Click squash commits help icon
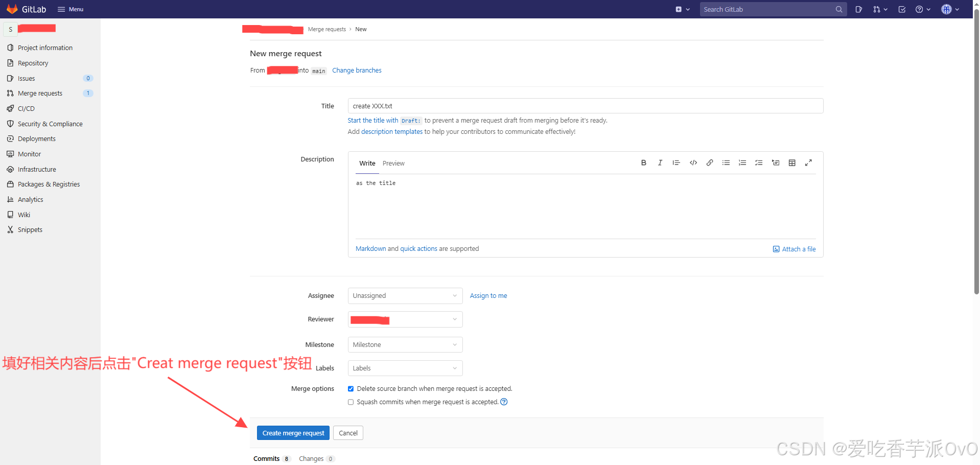Image resolution: width=980 pixels, height=465 pixels. [504, 402]
